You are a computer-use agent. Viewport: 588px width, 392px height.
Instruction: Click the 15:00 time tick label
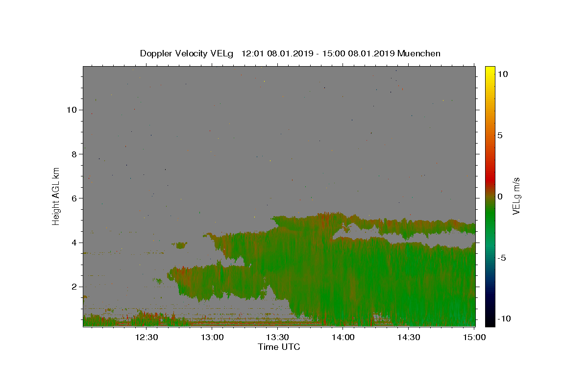474,338
